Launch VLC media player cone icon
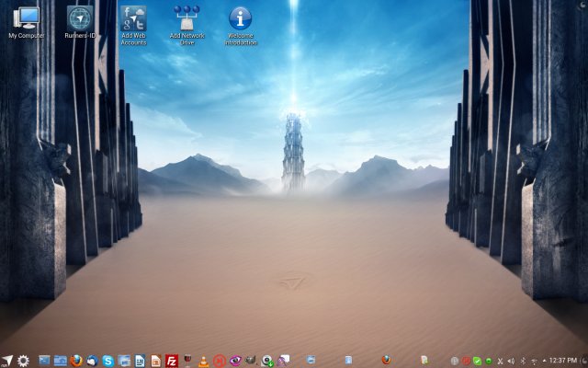Viewport: 588px width, 368px height. (x=204, y=362)
